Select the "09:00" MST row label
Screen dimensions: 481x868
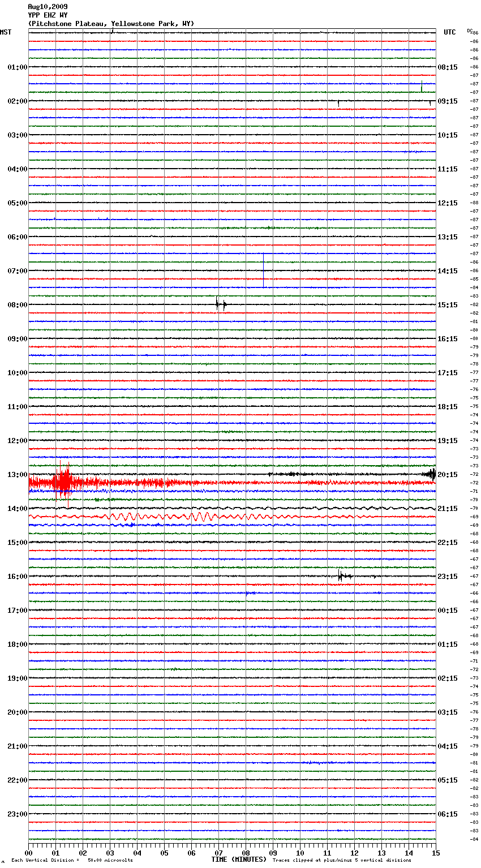point(18,339)
